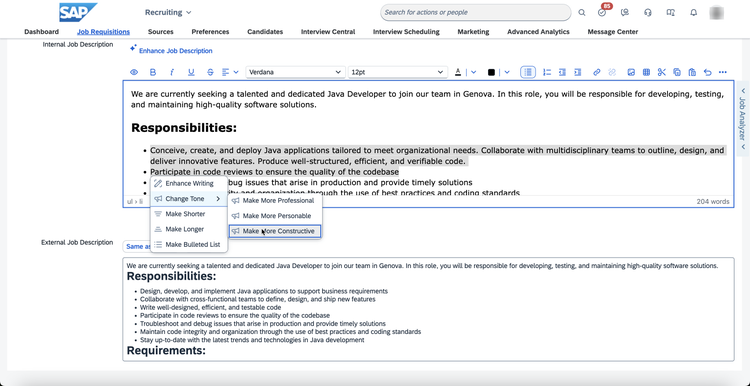
Task: Click the search magnifier icon in header
Action: point(582,12)
